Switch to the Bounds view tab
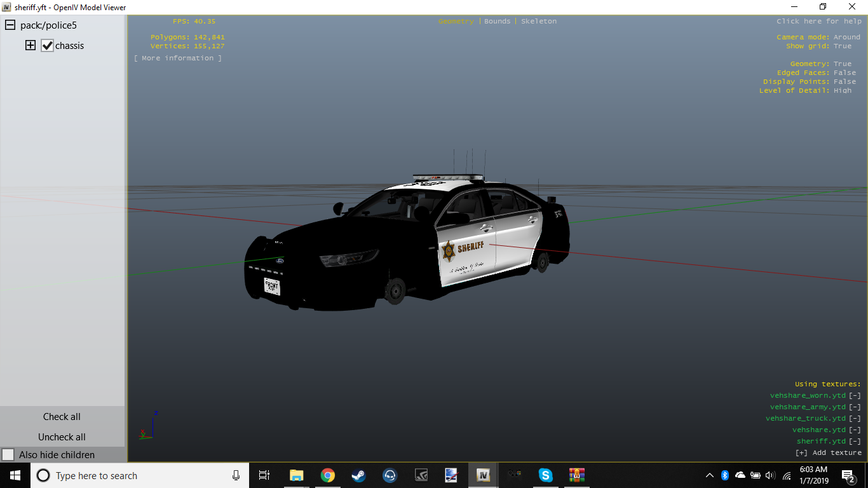This screenshot has width=868, height=488. point(497,22)
